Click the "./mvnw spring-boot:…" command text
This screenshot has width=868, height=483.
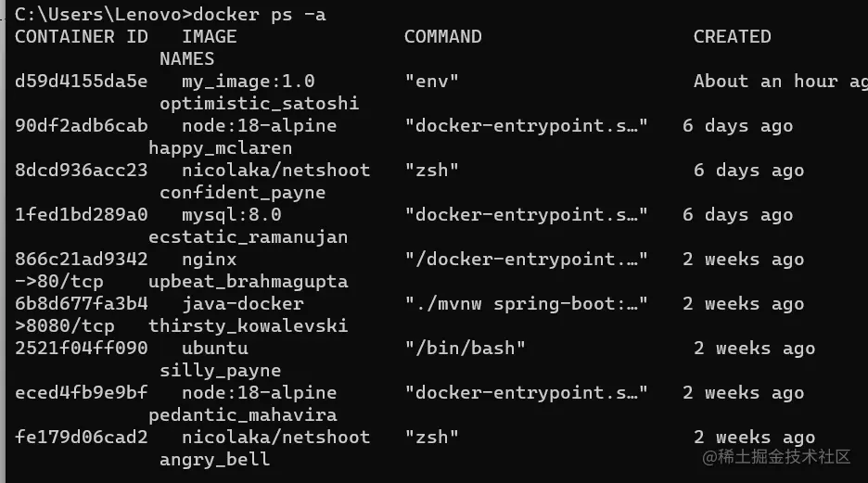click(526, 304)
